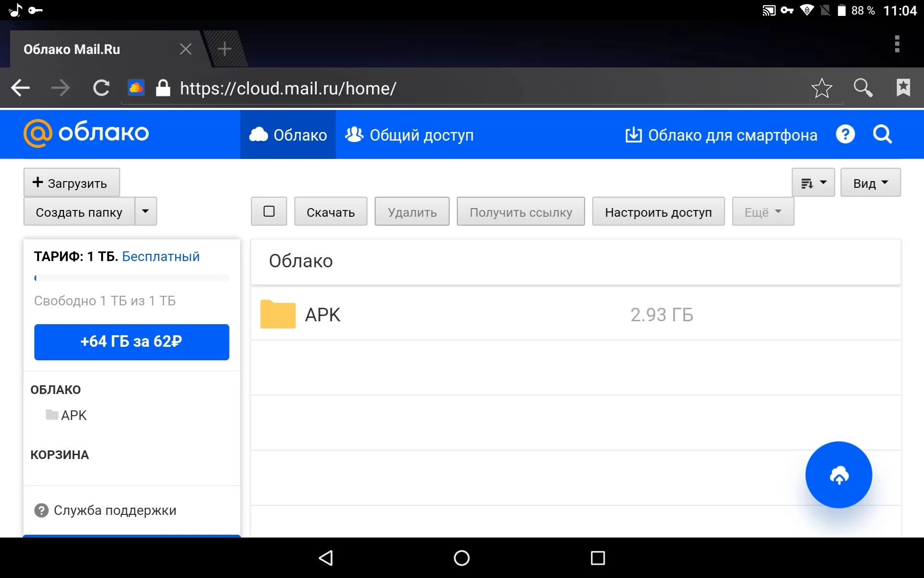
Task: Tap the music note notification icon
Action: (x=15, y=10)
